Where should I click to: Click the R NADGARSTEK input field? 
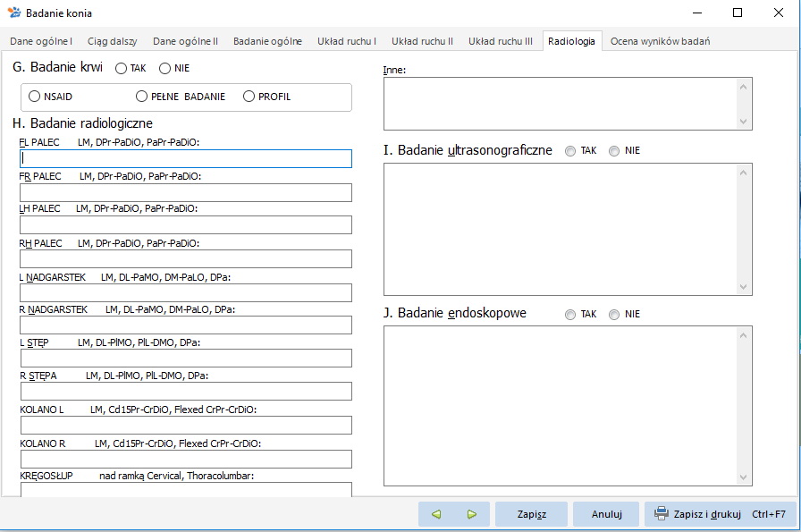(186, 325)
